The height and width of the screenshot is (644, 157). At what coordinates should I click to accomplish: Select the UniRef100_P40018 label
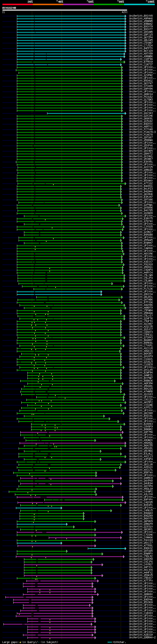pyautogui.click(x=141, y=540)
